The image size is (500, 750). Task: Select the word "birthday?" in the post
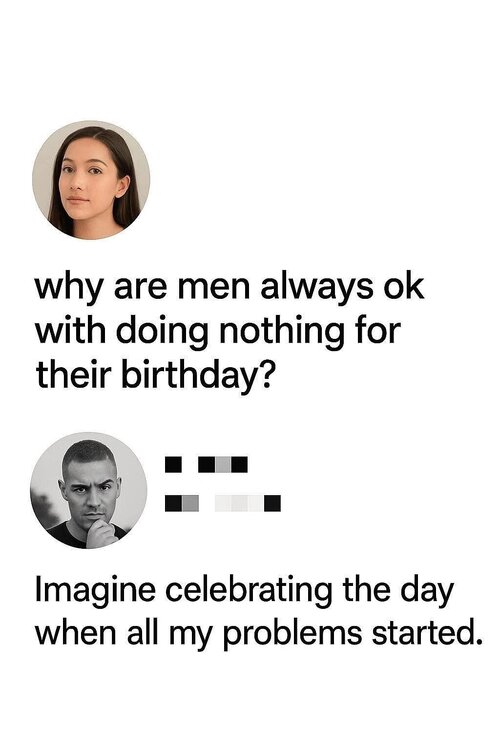199,376
